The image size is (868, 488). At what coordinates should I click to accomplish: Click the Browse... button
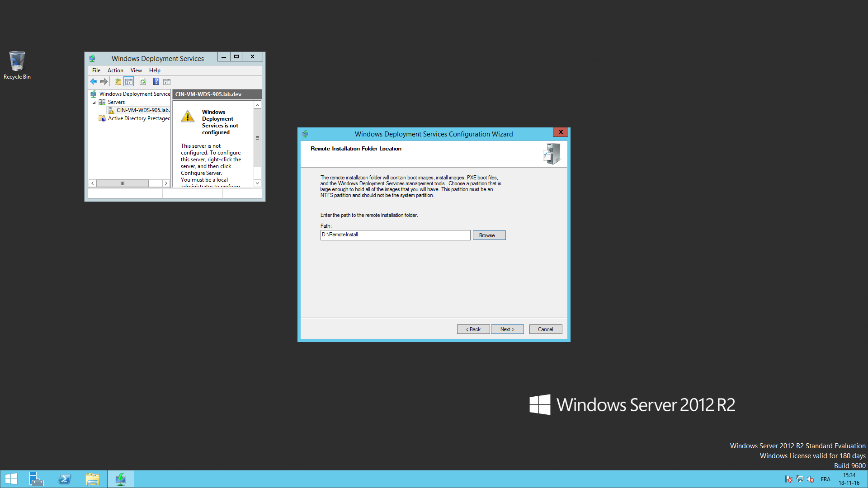(x=489, y=235)
